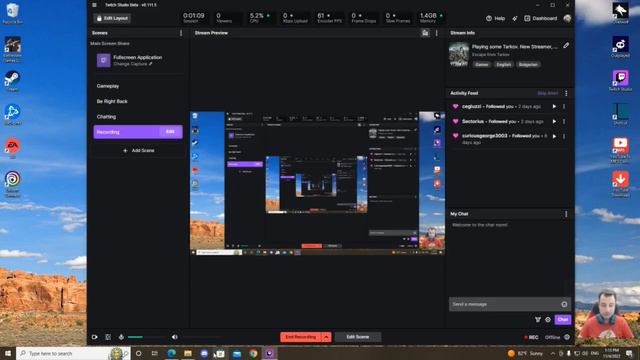Toggle the webcam icon in bottom bar

[95, 337]
